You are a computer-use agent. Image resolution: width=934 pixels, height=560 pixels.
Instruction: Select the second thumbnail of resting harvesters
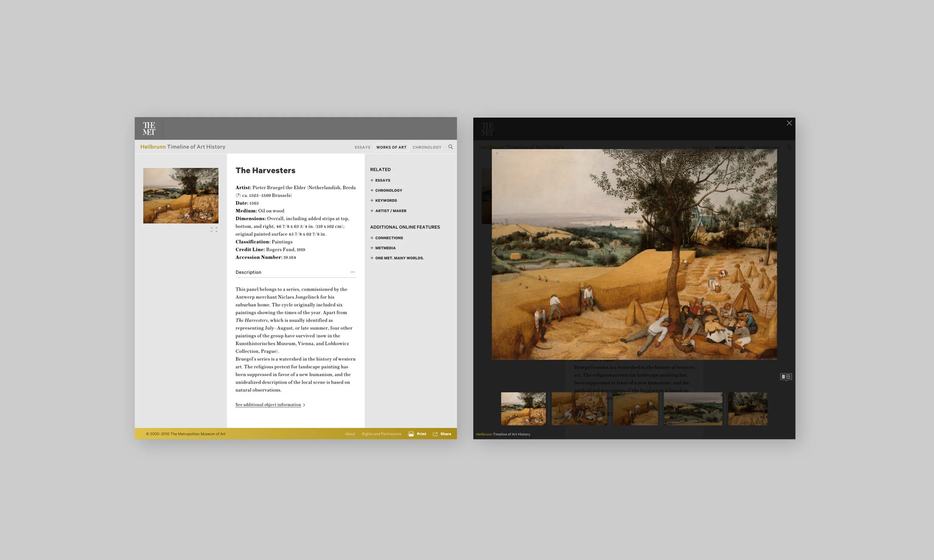click(579, 409)
